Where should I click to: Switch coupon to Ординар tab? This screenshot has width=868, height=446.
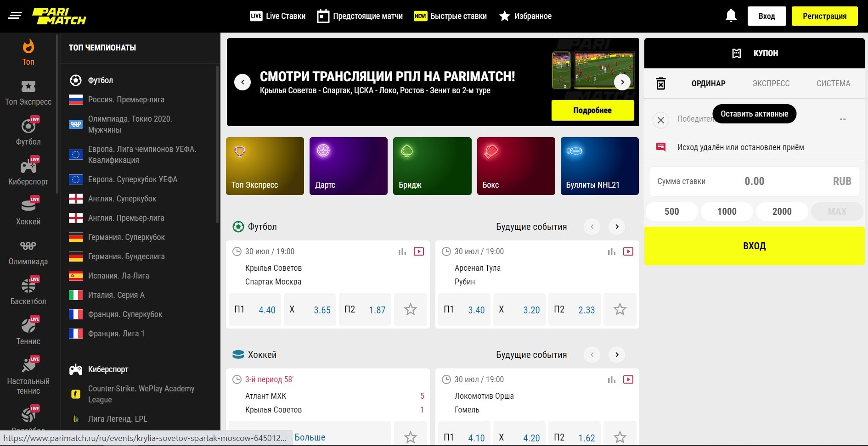709,84
